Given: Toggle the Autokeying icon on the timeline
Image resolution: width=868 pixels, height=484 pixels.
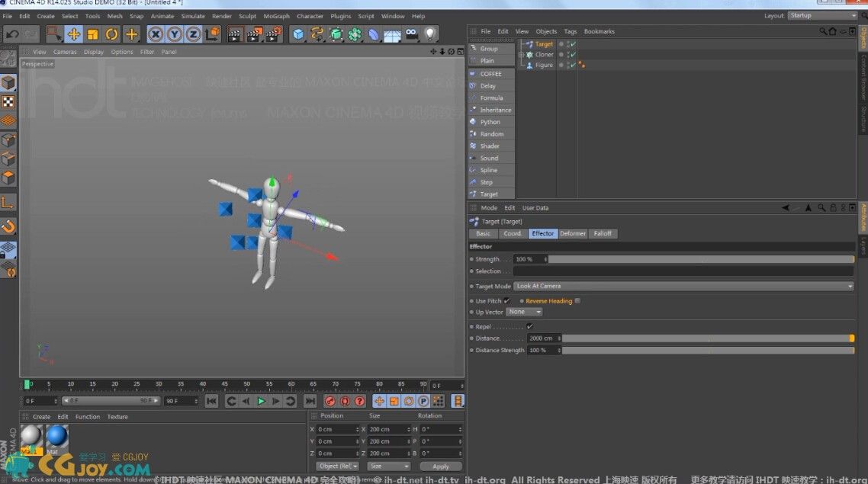Looking at the screenshot, I should (x=345, y=401).
